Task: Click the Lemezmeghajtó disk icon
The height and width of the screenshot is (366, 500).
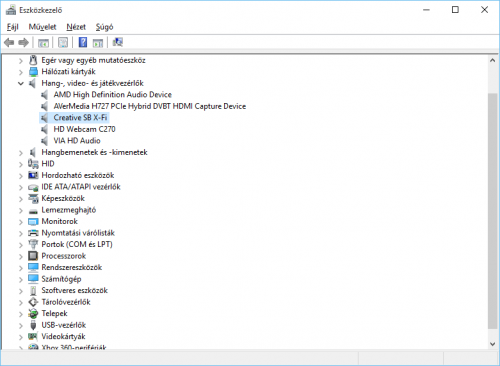Action: coord(33,211)
